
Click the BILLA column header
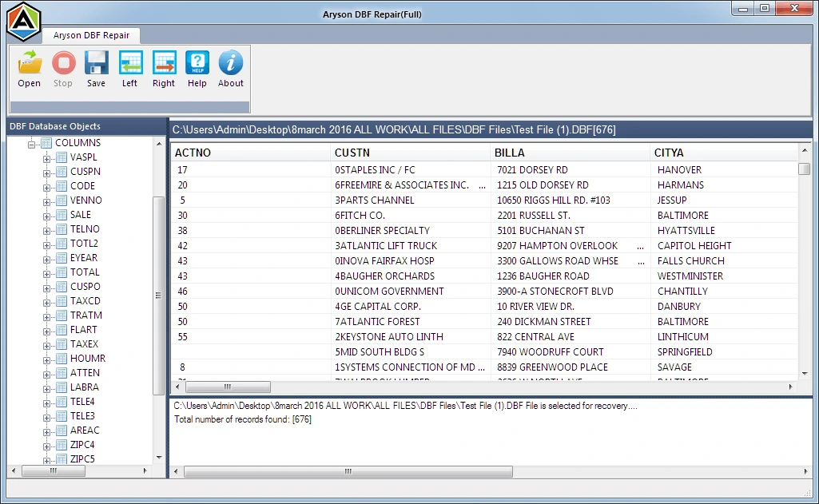[571, 153]
